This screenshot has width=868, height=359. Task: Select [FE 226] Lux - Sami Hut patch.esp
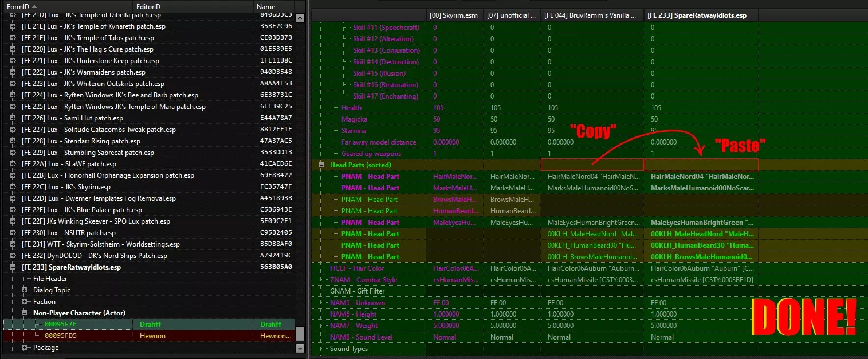pos(72,118)
